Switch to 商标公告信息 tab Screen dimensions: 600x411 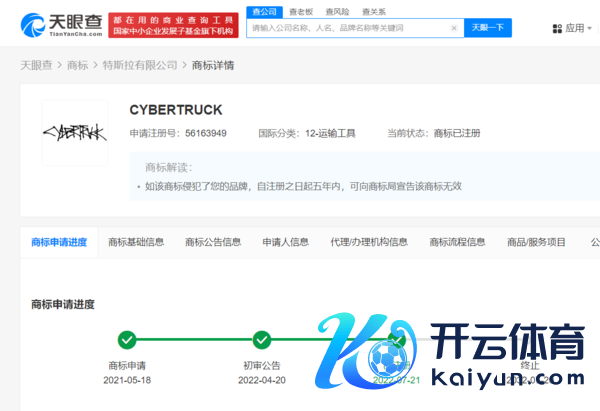coord(213,242)
